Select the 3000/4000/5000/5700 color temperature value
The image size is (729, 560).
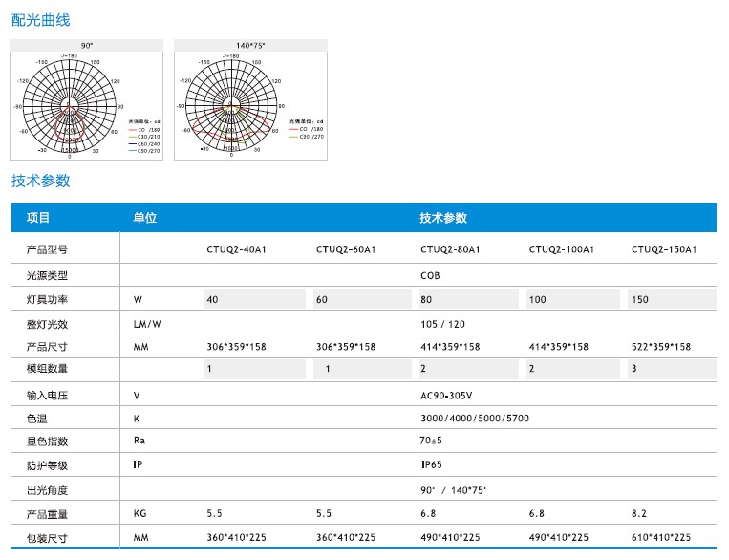(x=475, y=419)
